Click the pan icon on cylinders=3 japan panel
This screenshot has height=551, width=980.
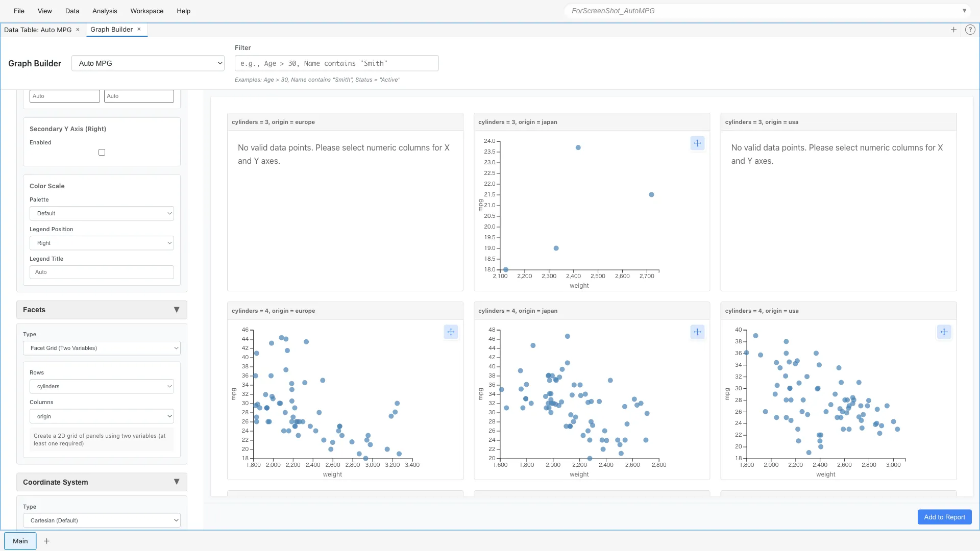[x=697, y=143]
